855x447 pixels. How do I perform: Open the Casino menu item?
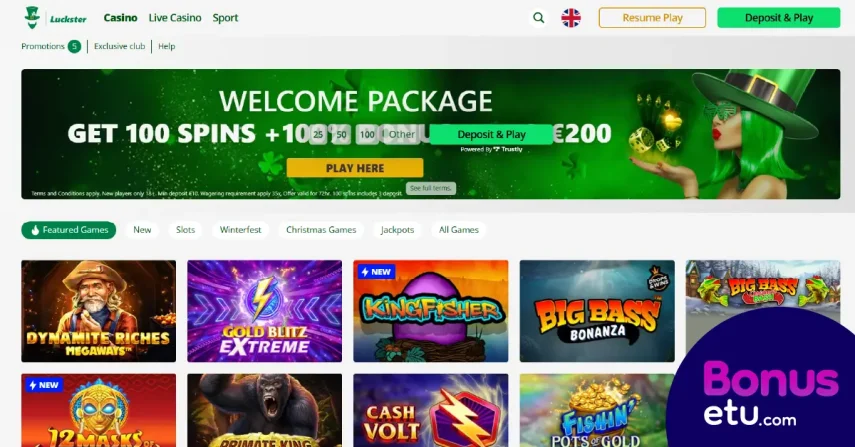(x=121, y=18)
